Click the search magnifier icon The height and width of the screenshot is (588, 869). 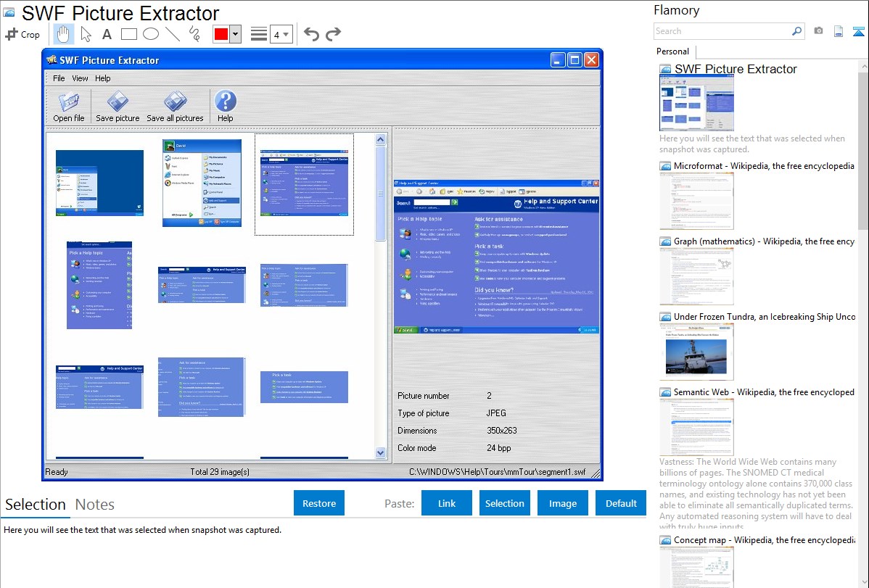(796, 31)
